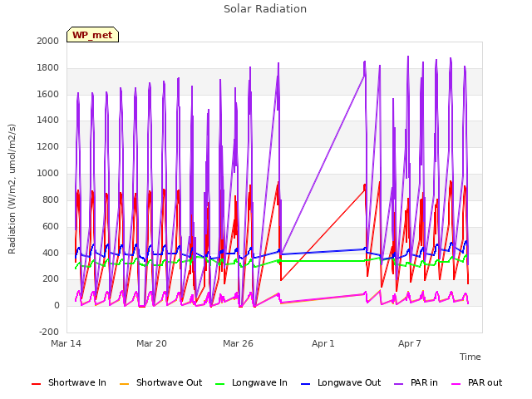Click the Solar Radiation chart title
This screenshot has height=399, width=532.
265,9
